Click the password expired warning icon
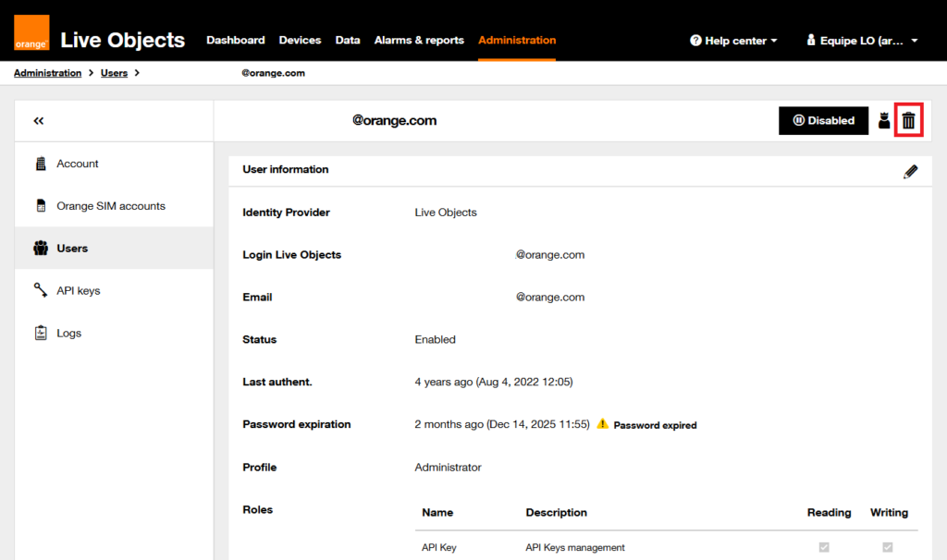This screenshot has height=560, width=947. [x=602, y=424]
